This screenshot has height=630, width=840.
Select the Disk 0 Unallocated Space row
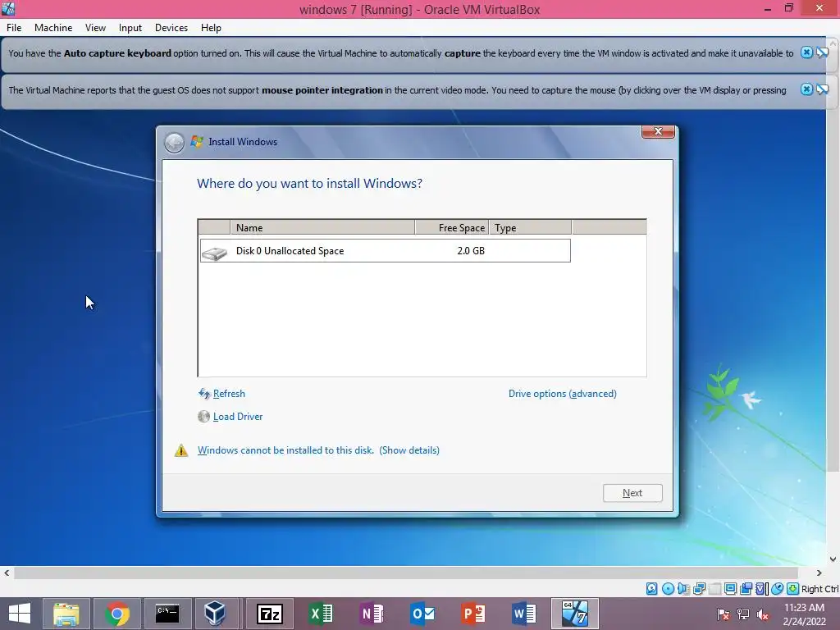point(386,251)
